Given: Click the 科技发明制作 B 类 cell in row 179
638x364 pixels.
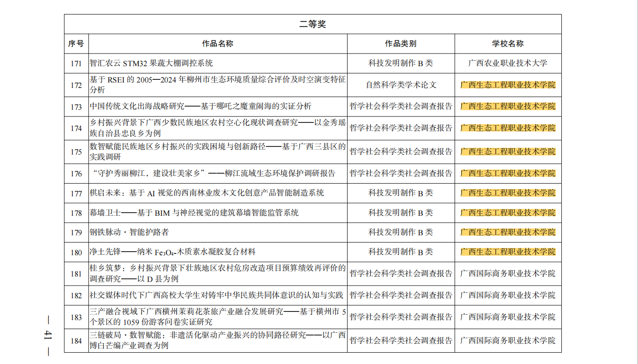Looking at the screenshot, I should (x=401, y=233).
